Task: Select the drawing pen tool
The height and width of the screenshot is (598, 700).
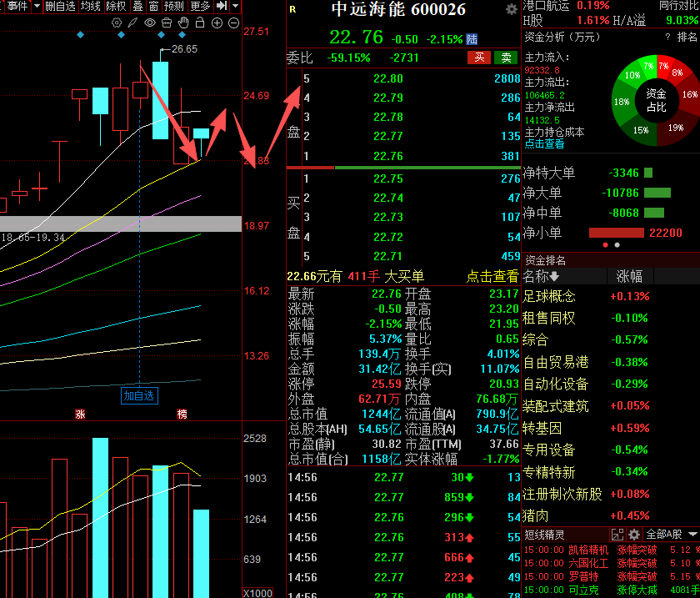Action: pos(132,23)
